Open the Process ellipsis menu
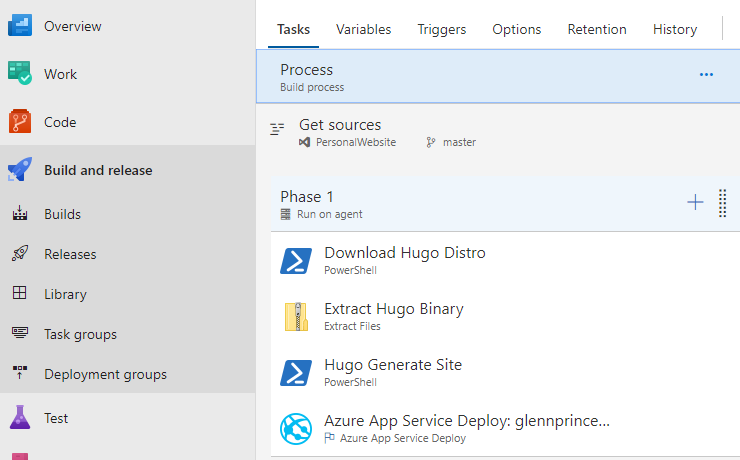740x460 pixels. (x=706, y=75)
